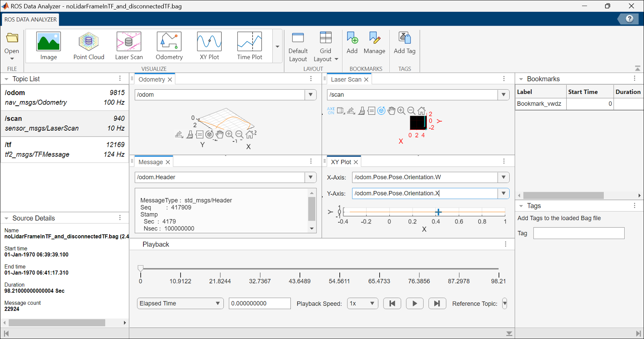Open the /odom topic dropdown in Odometry panel
The image size is (644, 339).
click(311, 95)
